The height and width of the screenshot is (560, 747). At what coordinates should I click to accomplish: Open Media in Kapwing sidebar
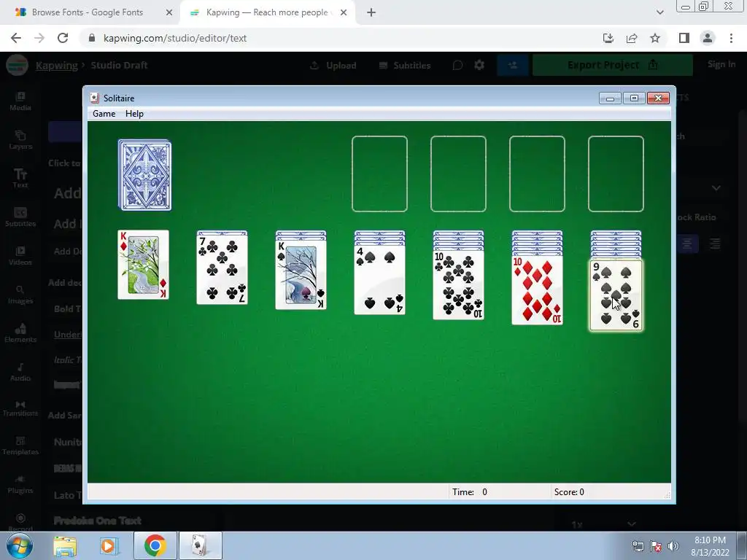tap(20, 101)
